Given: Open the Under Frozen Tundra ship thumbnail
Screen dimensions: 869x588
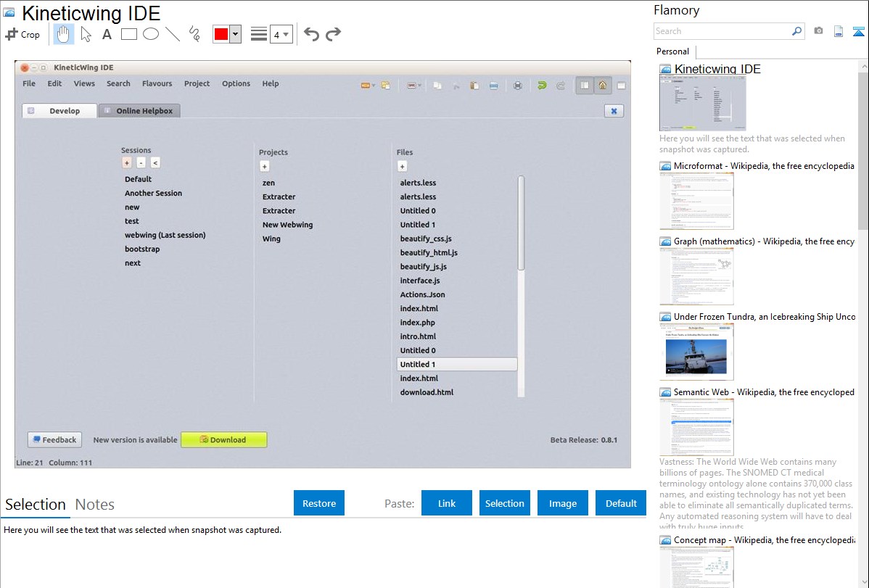Looking at the screenshot, I should click(x=696, y=352).
